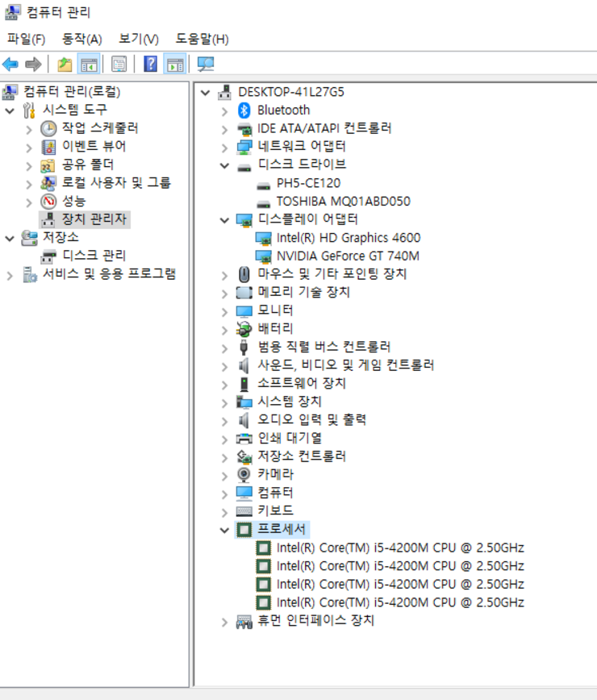
Task: Collapse the DESKTOP-41L27G5 root node
Action: coord(206,93)
